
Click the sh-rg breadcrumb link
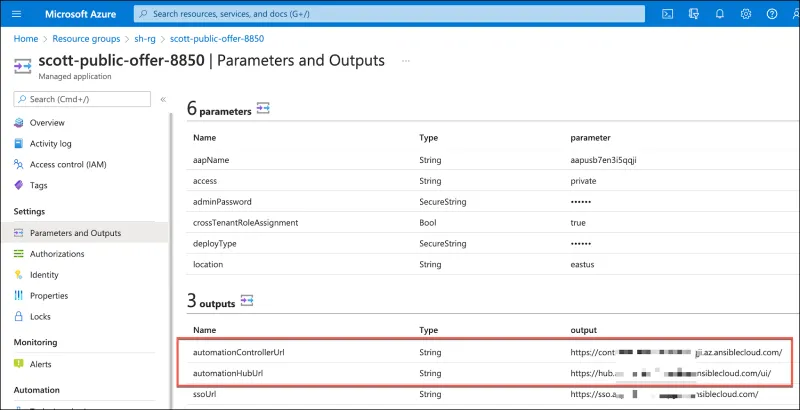pyautogui.click(x=146, y=37)
